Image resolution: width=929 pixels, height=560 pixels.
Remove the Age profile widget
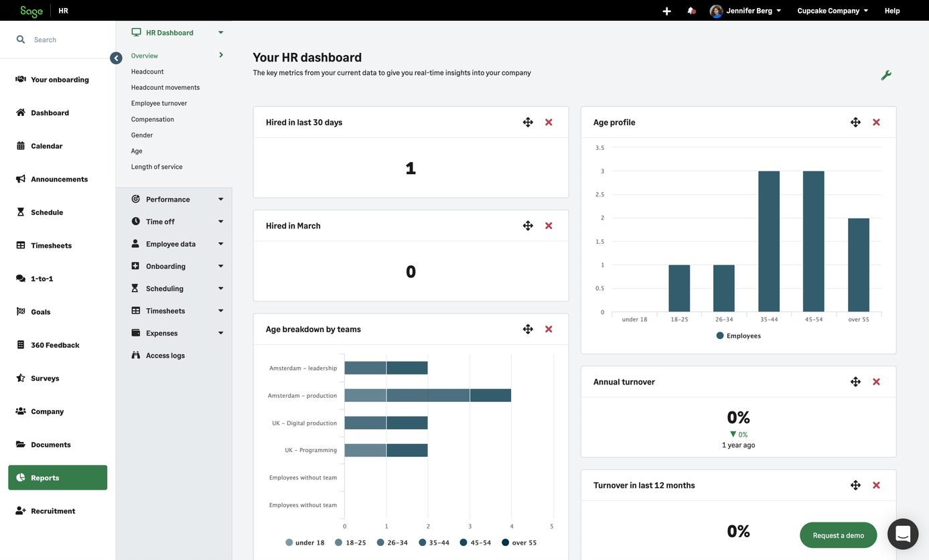(876, 122)
